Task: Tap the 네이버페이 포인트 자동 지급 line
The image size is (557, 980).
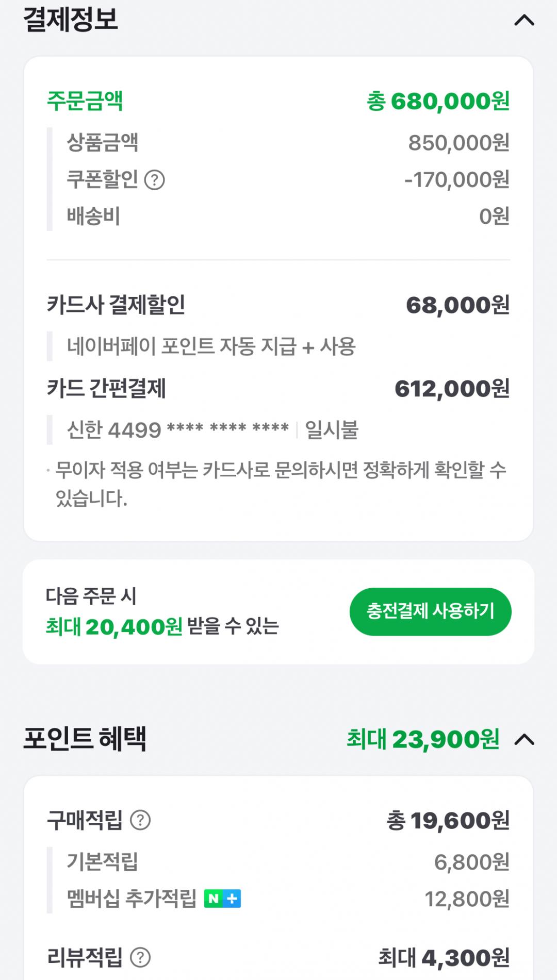Action: tap(211, 346)
